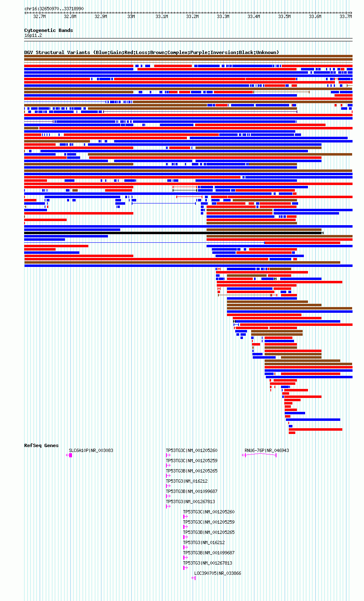The height and width of the screenshot is (601, 364).
Task: Click the 33.3M ruler label
Action: [223, 17]
